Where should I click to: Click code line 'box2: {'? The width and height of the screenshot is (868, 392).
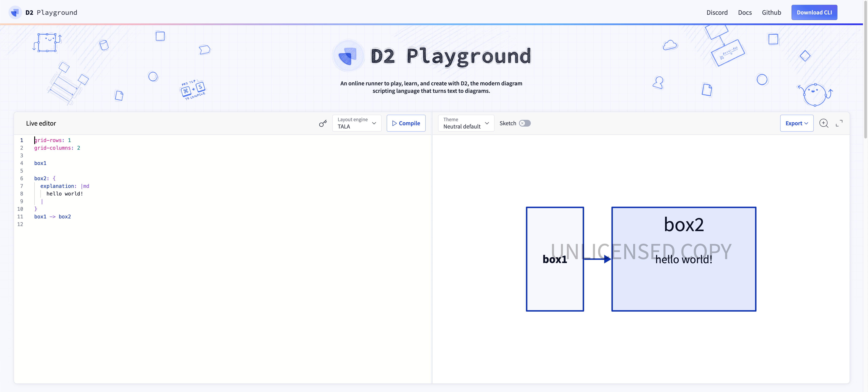click(45, 179)
